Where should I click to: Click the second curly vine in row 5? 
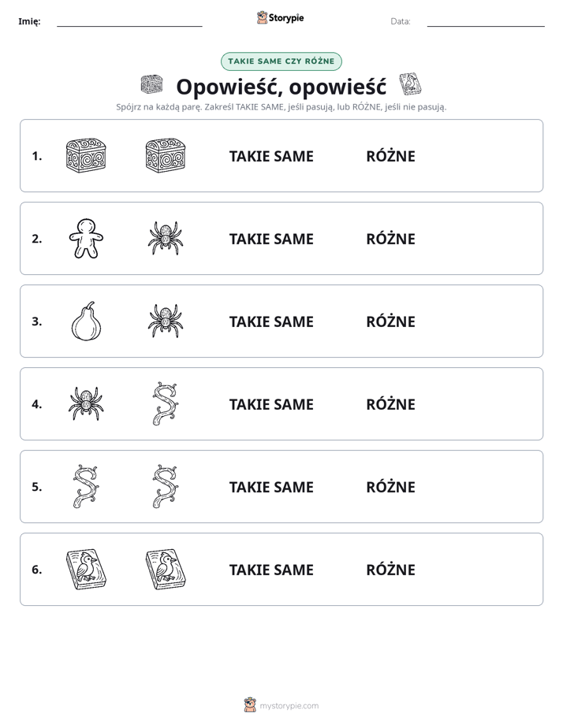[166, 486]
